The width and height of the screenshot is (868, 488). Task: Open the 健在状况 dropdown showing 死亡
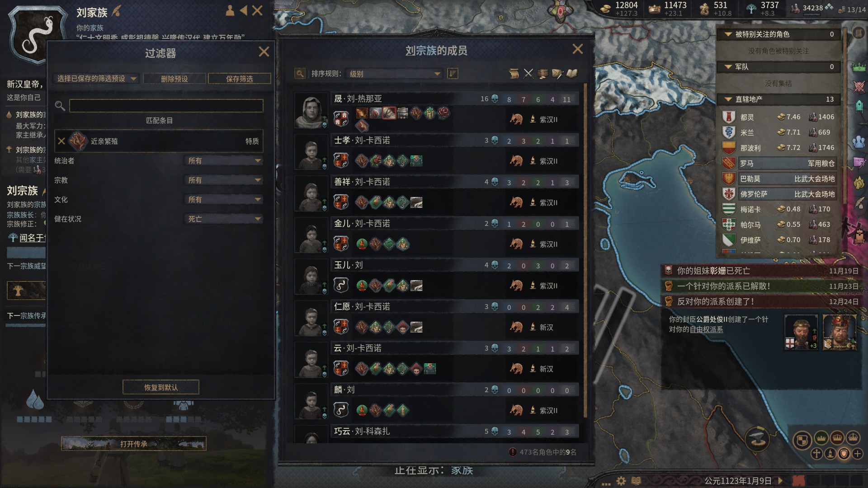point(224,219)
